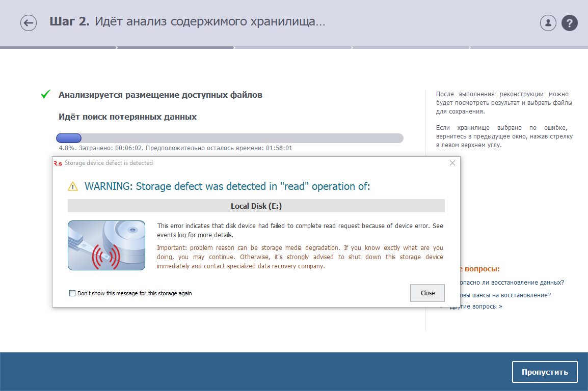Click the lost data search progress bar
The width and height of the screenshot is (588, 391).
pos(229,138)
